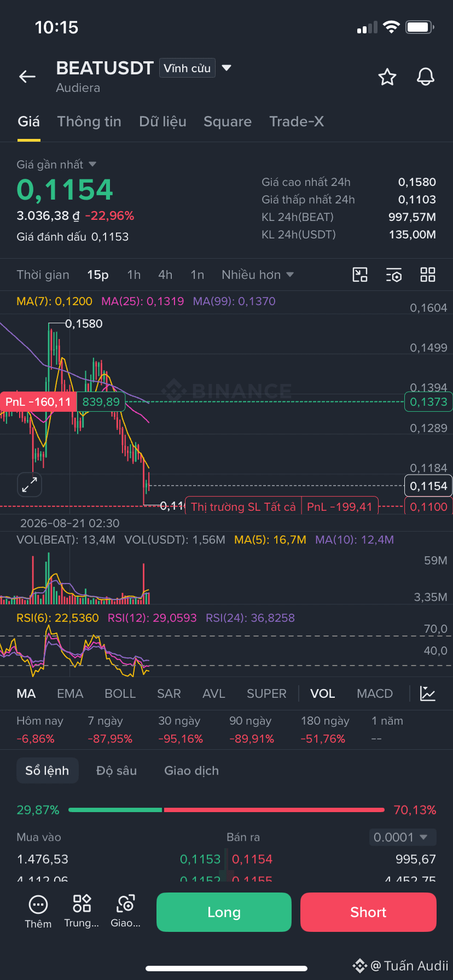Tap the bid price 0,1153

[200, 859]
